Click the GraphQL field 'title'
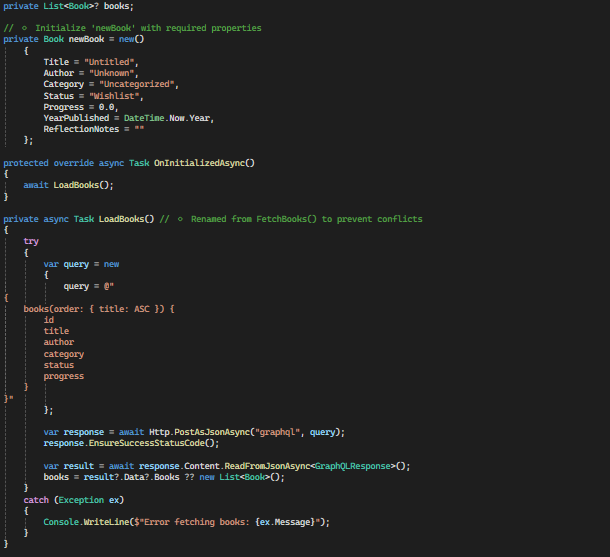Viewport: 610px width, 557px height. (x=56, y=331)
